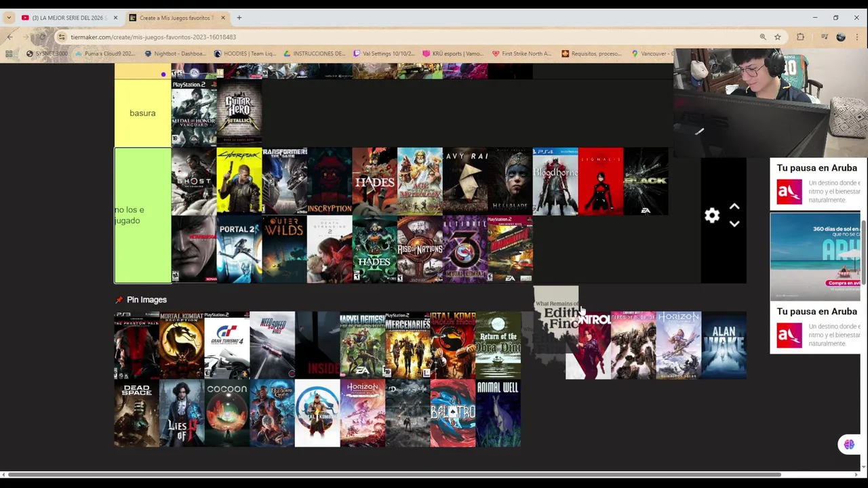868x488 pixels.
Task: Select the Heavy Rain cover
Action: click(465, 181)
